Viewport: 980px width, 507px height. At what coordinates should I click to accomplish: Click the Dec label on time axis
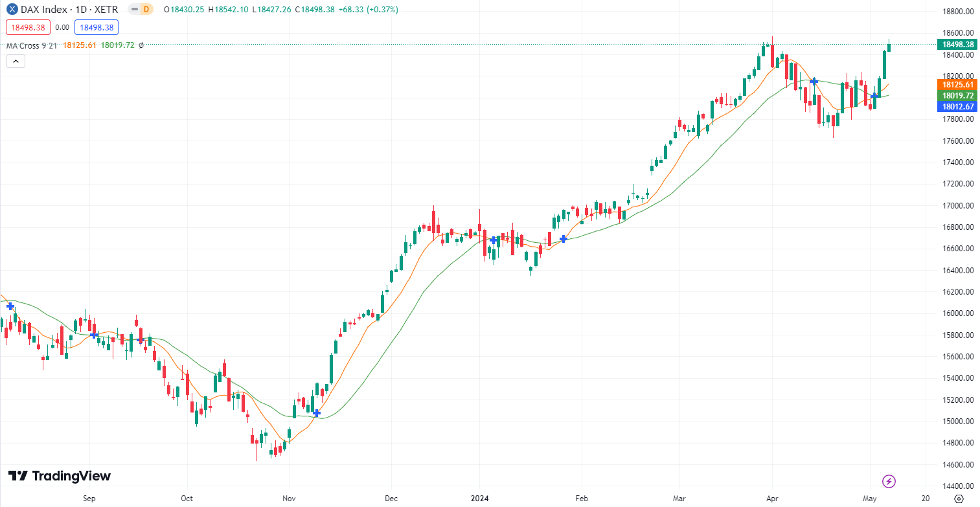[391, 499]
